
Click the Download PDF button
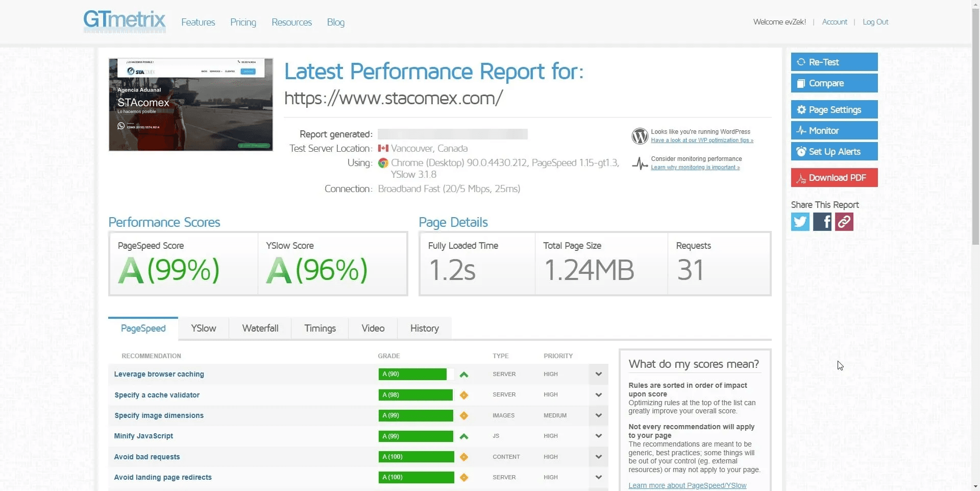pyautogui.click(x=834, y=177)
